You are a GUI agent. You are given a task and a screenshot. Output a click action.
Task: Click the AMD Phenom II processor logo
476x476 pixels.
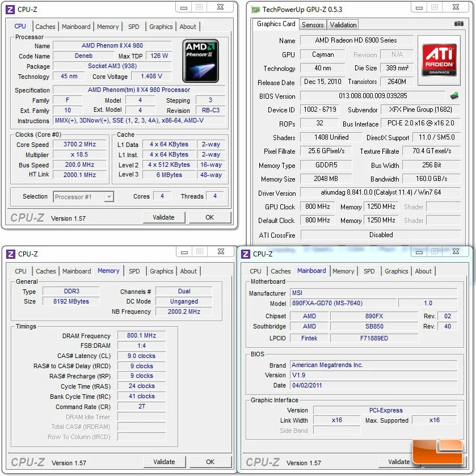(200, 61)
